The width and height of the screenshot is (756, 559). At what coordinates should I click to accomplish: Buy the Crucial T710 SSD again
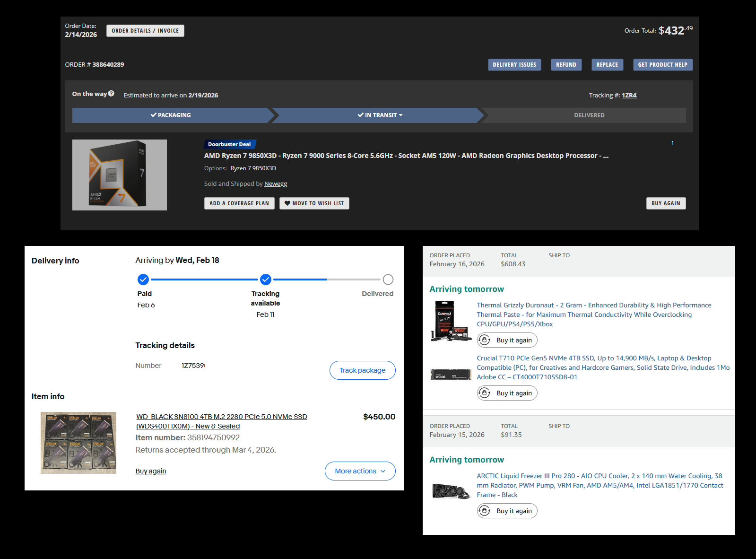click(x=507, y=393)
